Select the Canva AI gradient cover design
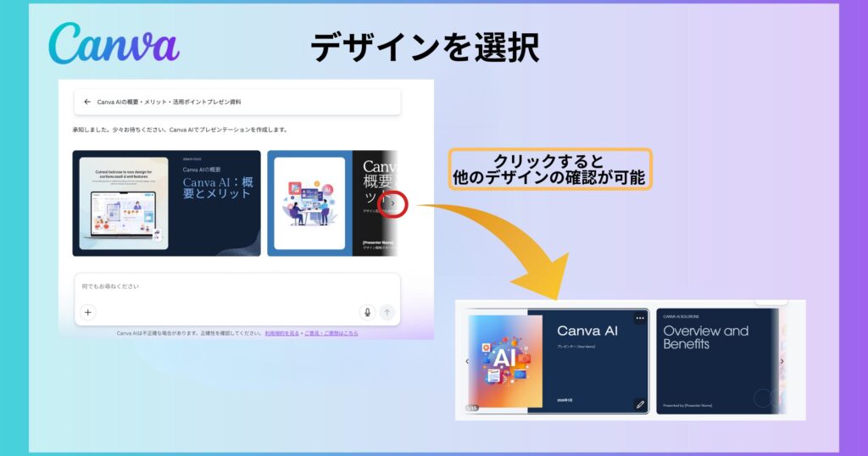 click(558, 361)
